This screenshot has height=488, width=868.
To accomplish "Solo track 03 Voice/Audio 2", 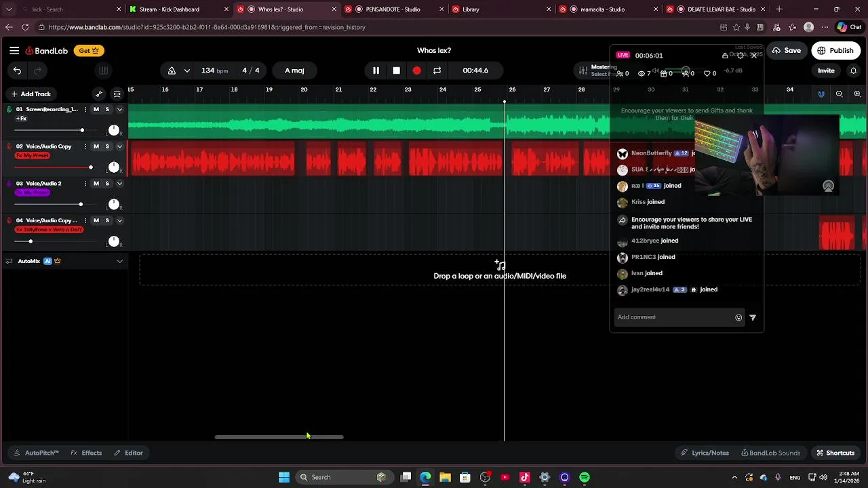I will tap(106, 184).
